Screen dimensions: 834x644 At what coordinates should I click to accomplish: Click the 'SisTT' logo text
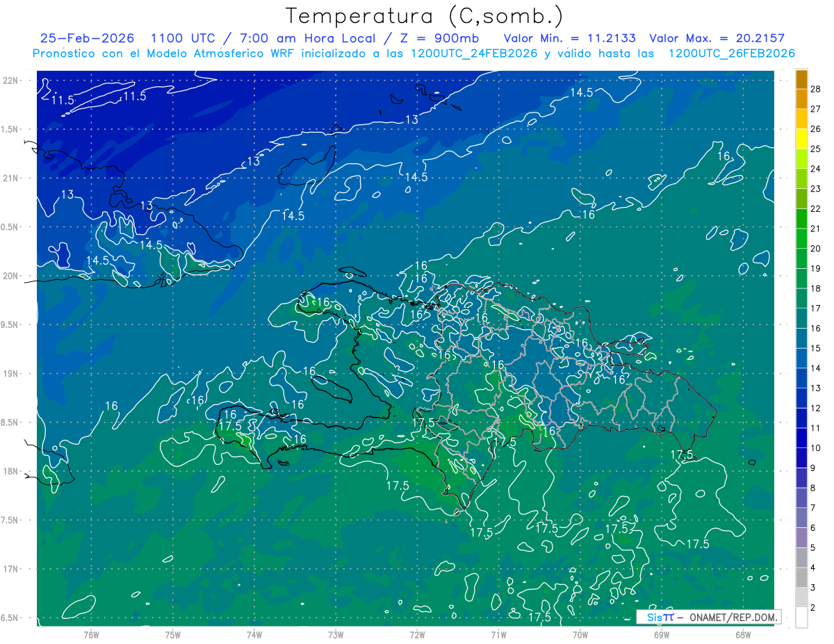[660, 617]
